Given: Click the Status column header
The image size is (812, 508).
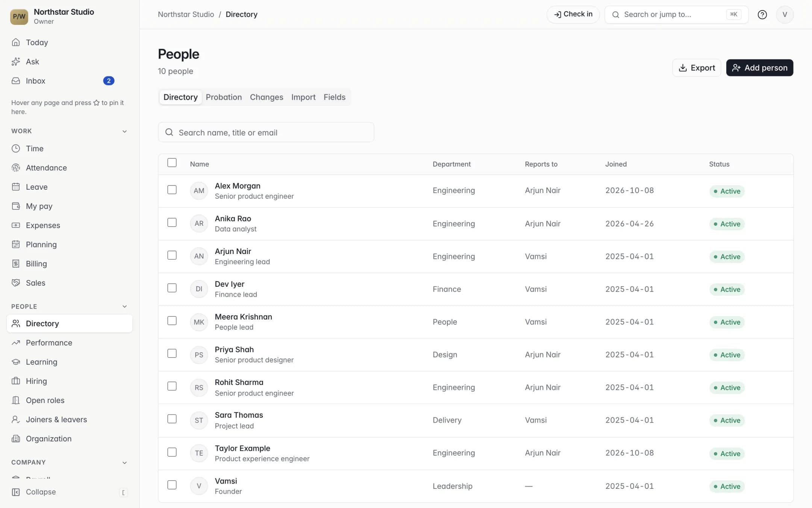Looking at the screenshot, I should click(719, 164).
